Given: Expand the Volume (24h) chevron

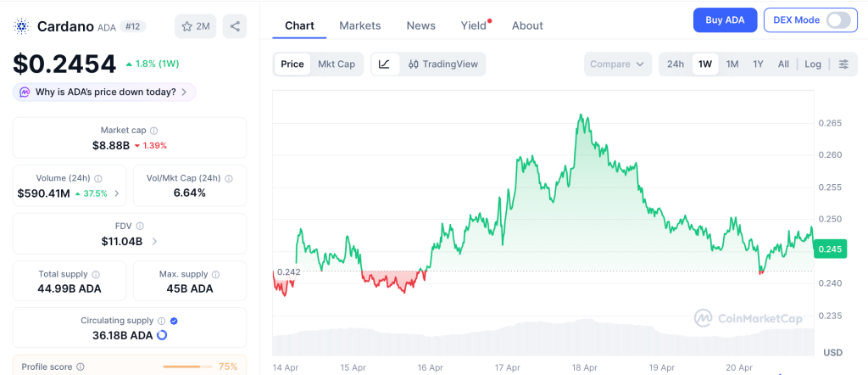Looking at the screenshot, I should pos(117,193).
